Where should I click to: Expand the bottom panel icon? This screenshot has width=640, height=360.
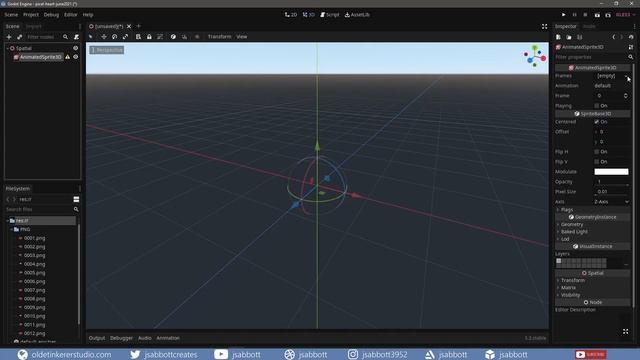626,331
